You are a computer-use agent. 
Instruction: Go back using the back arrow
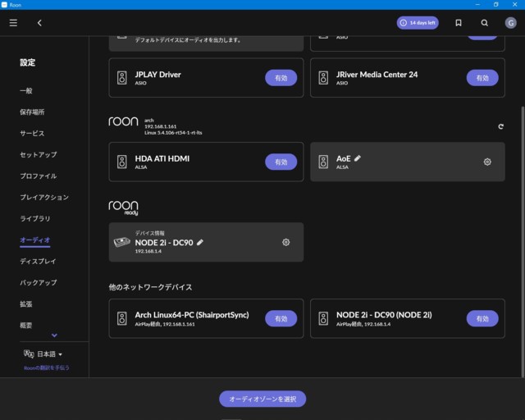39,23
